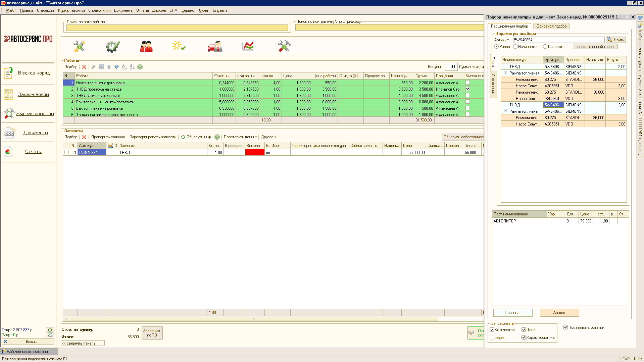
Task: Move work row down with blue arrow
Action: 116,67
